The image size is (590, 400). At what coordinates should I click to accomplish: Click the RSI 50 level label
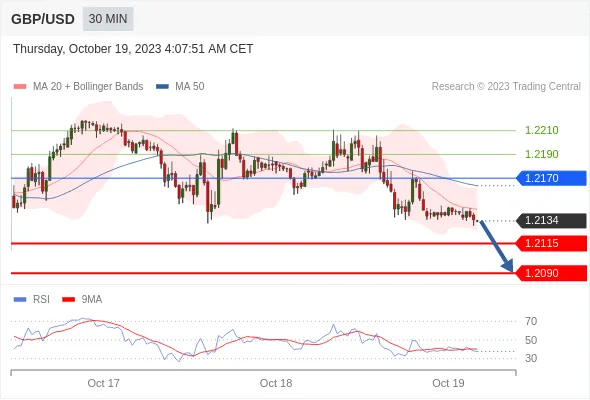(x=531, y=340)
